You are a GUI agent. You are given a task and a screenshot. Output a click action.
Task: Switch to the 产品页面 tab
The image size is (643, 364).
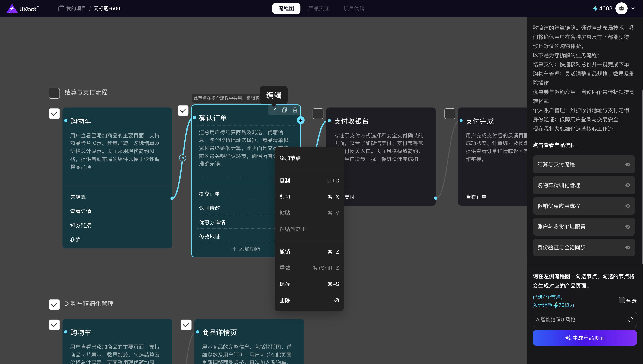point(318,8)
